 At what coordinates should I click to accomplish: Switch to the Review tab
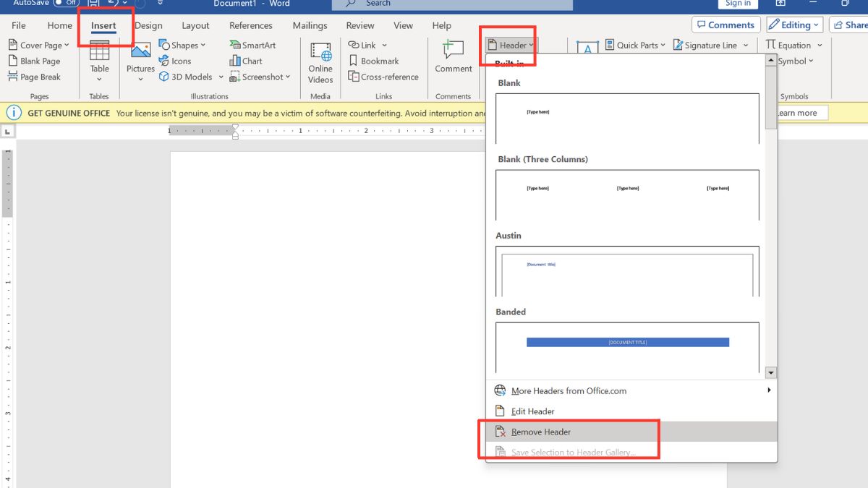tap(361, 25)
